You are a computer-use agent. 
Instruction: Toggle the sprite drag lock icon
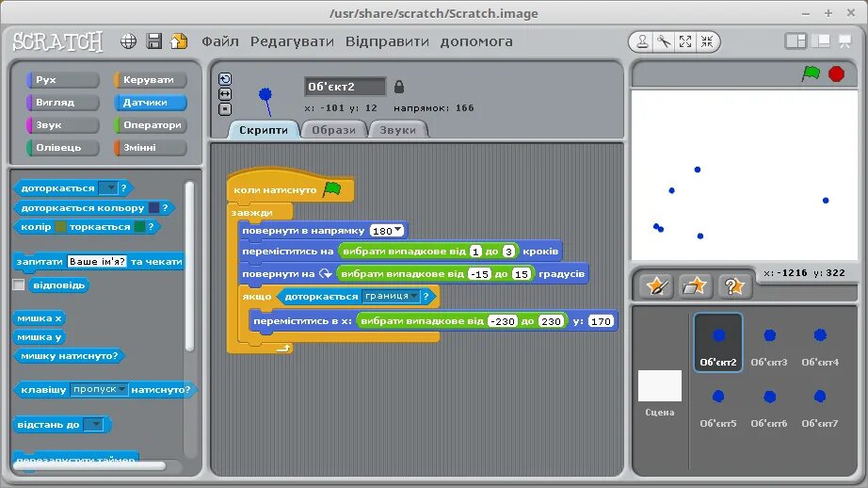click(398, 87)
